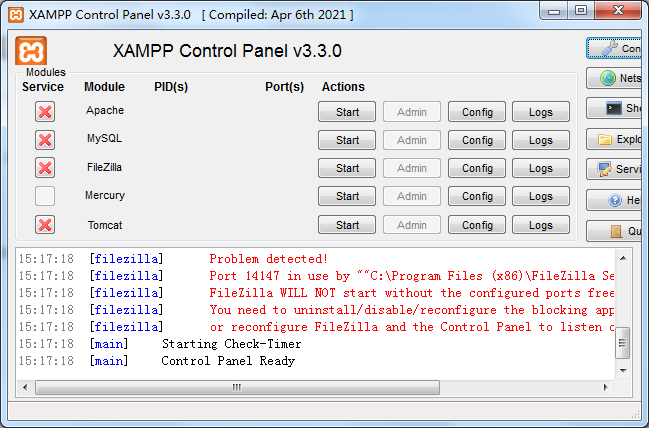Toggle the MySQL service checkbox
This screenshot has height=428, width=649.
(45, 140)
